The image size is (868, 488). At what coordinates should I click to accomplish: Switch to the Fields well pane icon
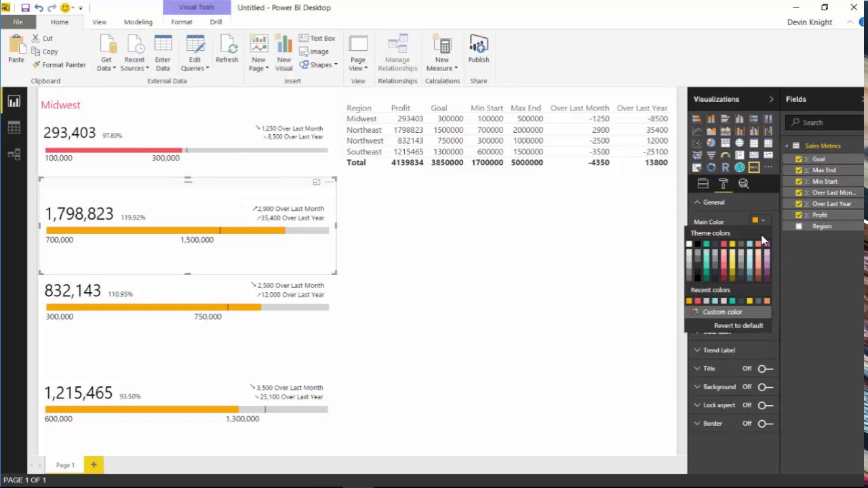tap(703, 184)
